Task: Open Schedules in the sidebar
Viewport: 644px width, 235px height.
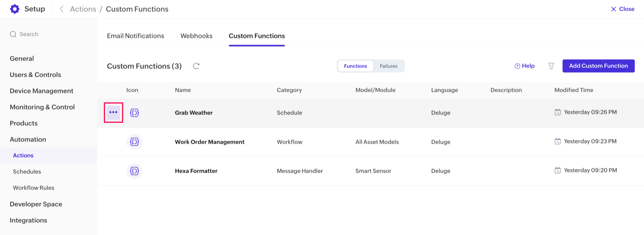Action: click(x=27, y=172)
